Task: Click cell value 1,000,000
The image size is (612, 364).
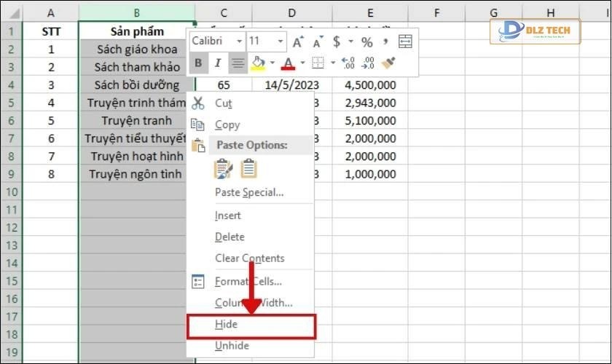Action: [370, 175]
